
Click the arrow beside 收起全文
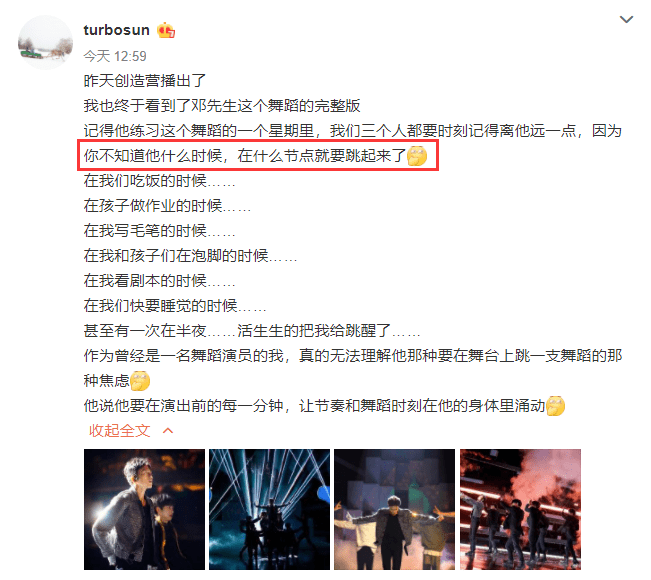coord(168,431)
